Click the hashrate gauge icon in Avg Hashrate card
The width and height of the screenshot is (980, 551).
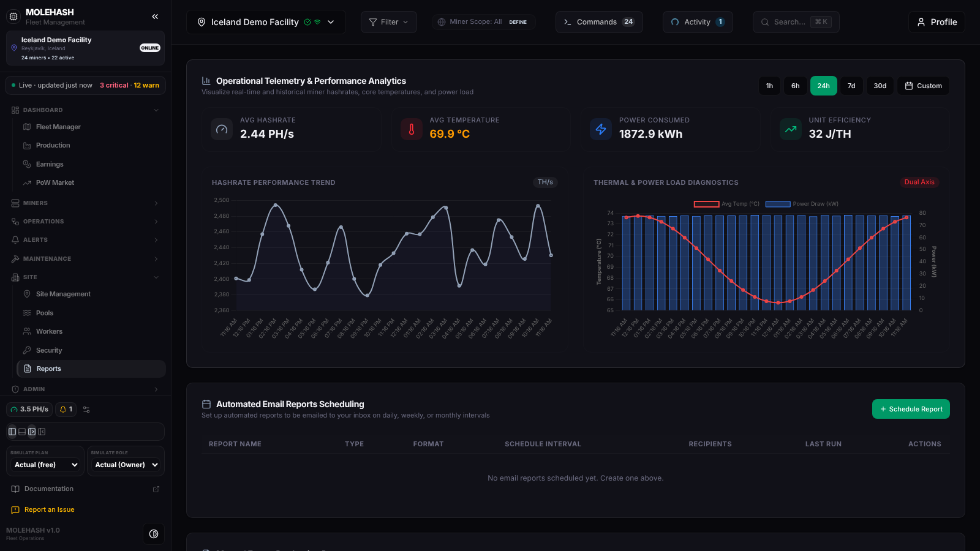[222, 129]
